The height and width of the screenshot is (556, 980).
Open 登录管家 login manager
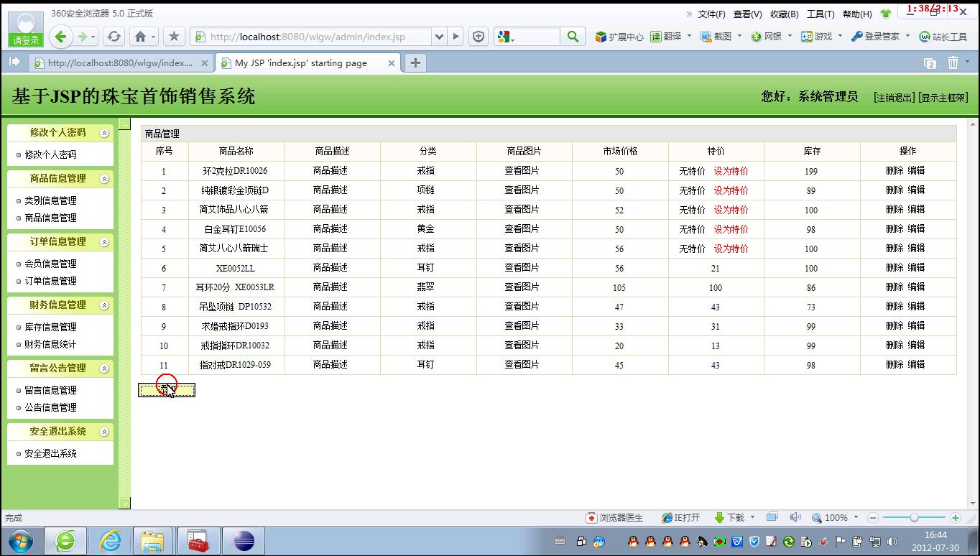[875, 37]
